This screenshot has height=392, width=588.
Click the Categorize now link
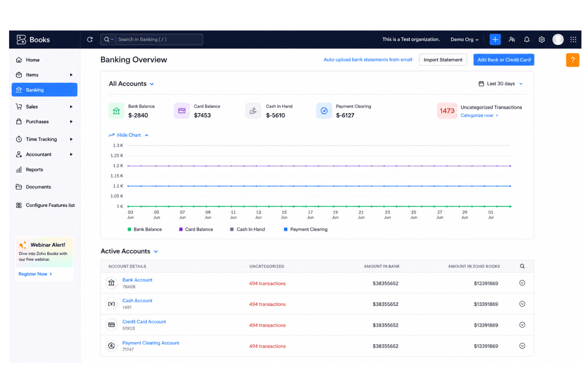pos(479,116)
